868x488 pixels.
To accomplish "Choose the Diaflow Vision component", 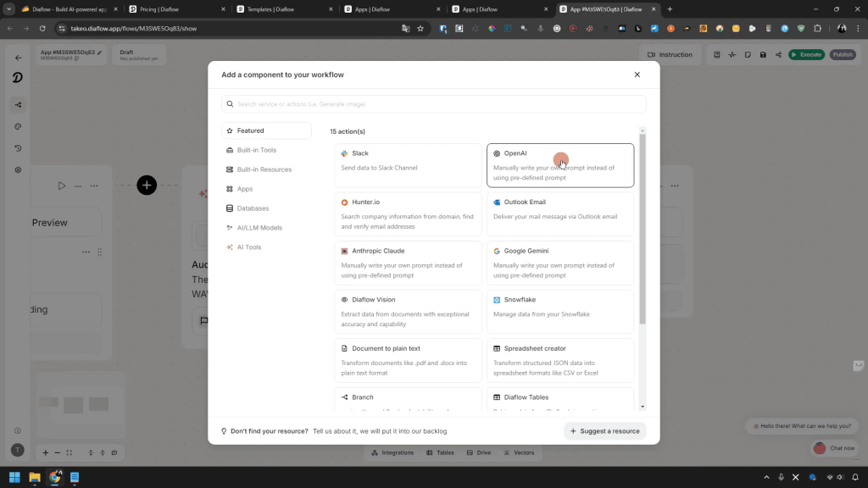I will tap(408, 312).
